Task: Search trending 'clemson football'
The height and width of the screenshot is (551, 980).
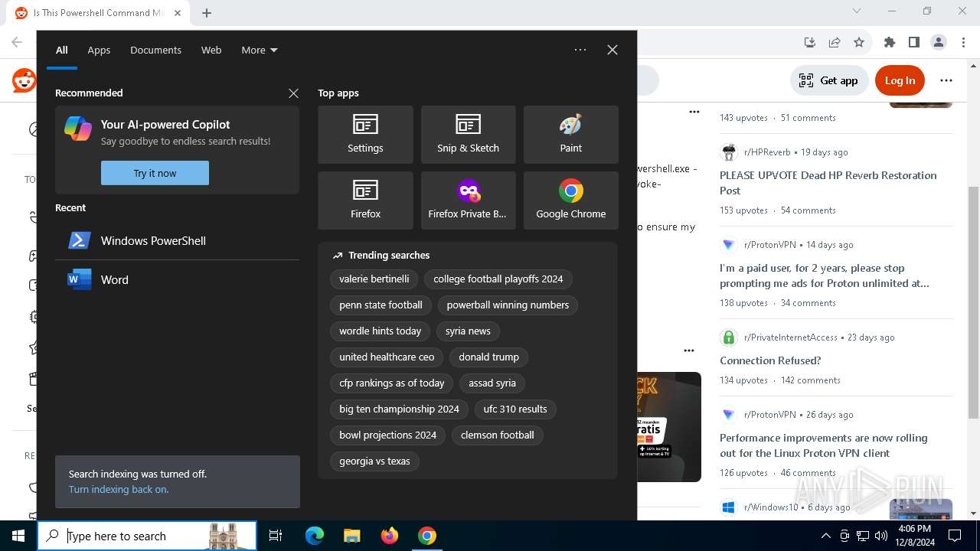Action: pyautogui.click(x=498, y=435)
